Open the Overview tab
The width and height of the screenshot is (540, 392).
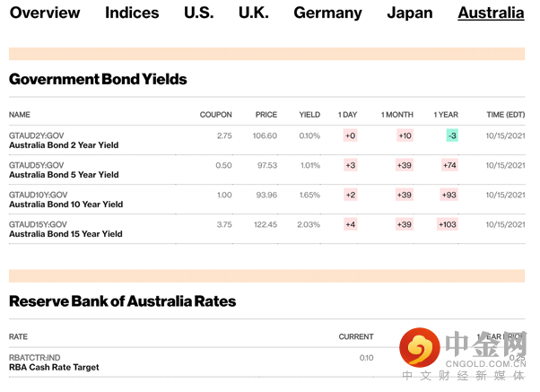pos(45,13)
